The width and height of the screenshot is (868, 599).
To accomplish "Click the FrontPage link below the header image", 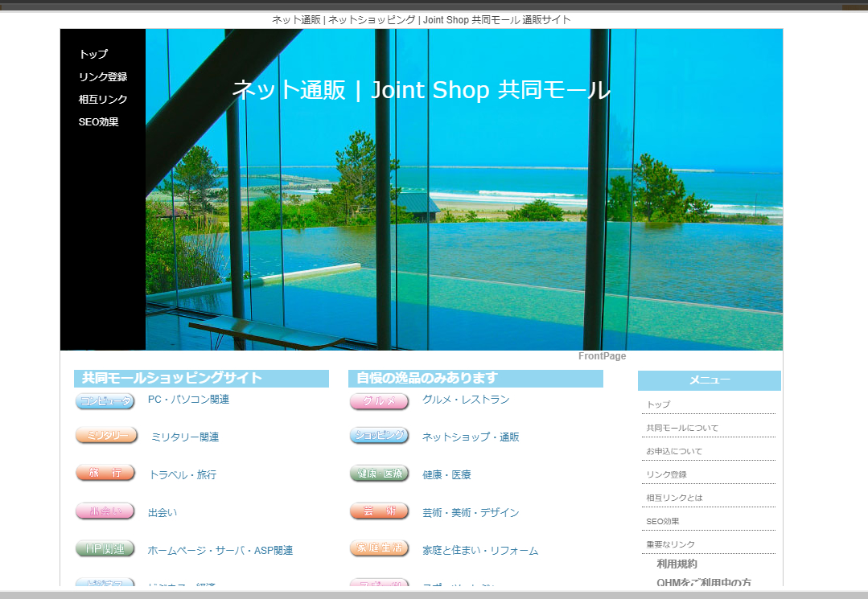I will tap(603, 355).
